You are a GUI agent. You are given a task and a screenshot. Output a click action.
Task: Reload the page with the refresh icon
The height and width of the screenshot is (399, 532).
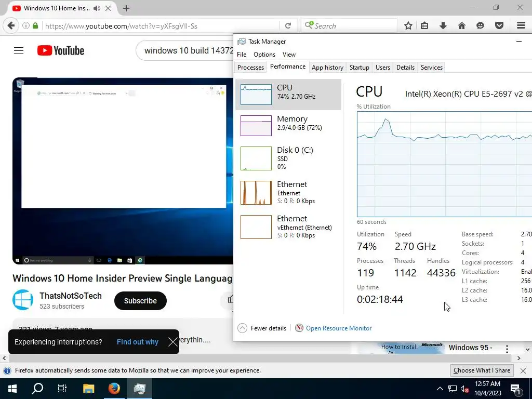(x=288, y=26)
